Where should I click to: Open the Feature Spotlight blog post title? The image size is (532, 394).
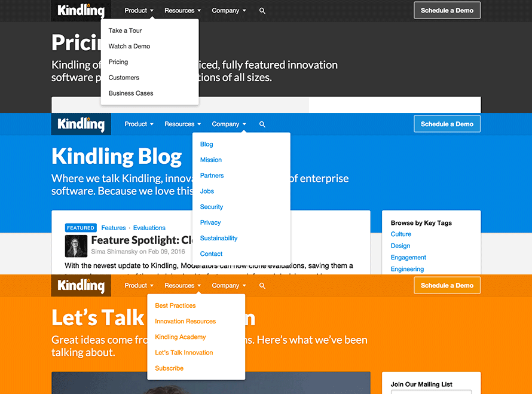click(x=142, y=240)
